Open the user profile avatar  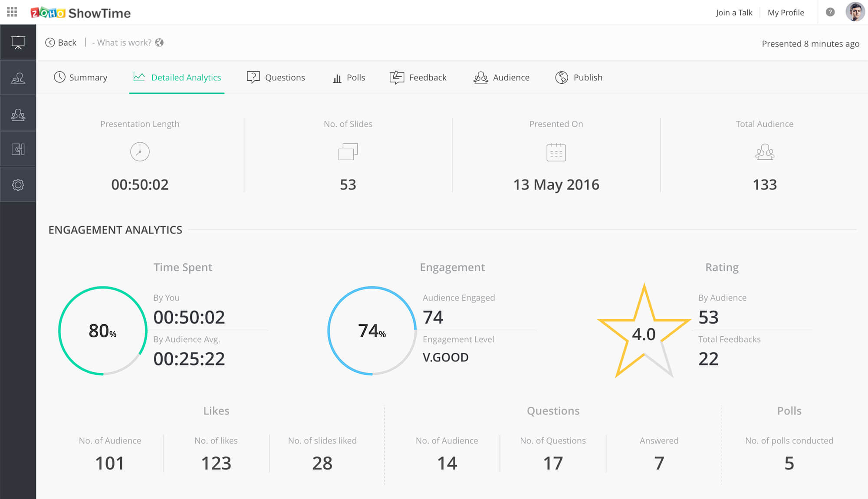click(855, 12)
